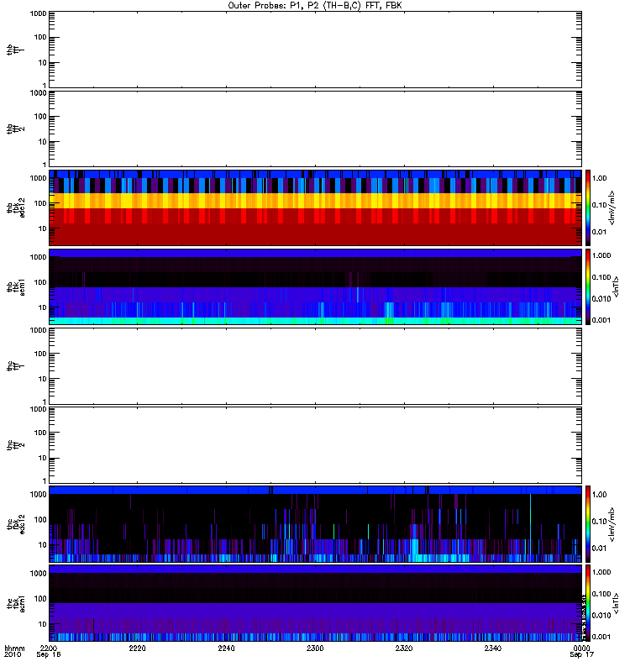
Task: Click the '1.00' tick on thb edc12 color bar
Action: point(599,178)
